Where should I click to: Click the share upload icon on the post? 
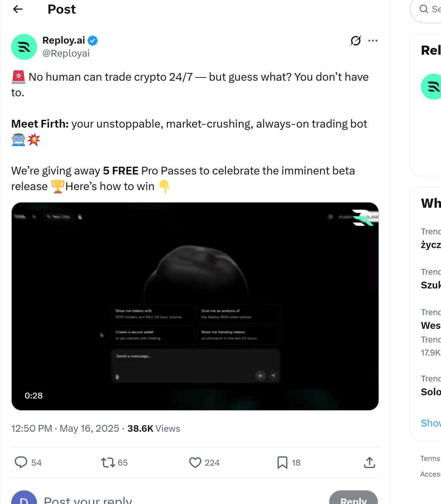pos(369,462)
